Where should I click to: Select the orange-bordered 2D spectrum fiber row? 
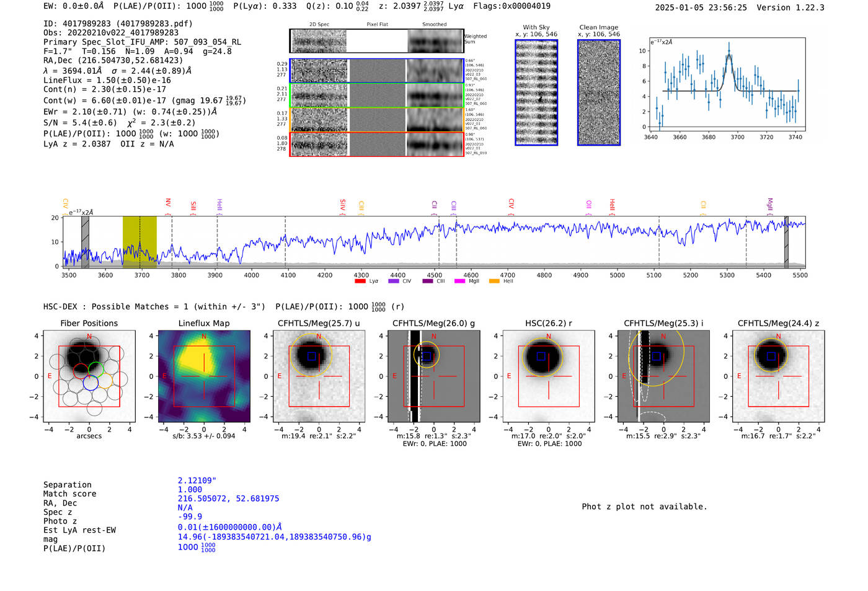tap(377, 120)
